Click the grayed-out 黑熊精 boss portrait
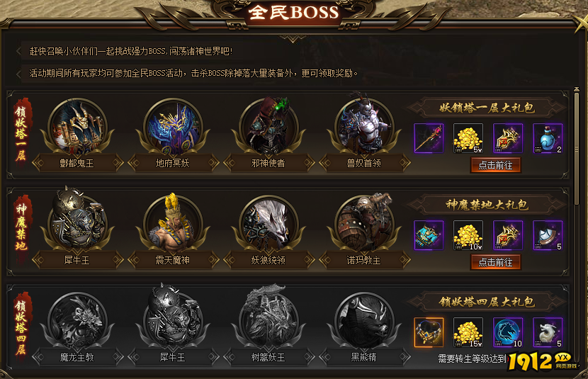The image size is (588, 379). pos(364,321)
